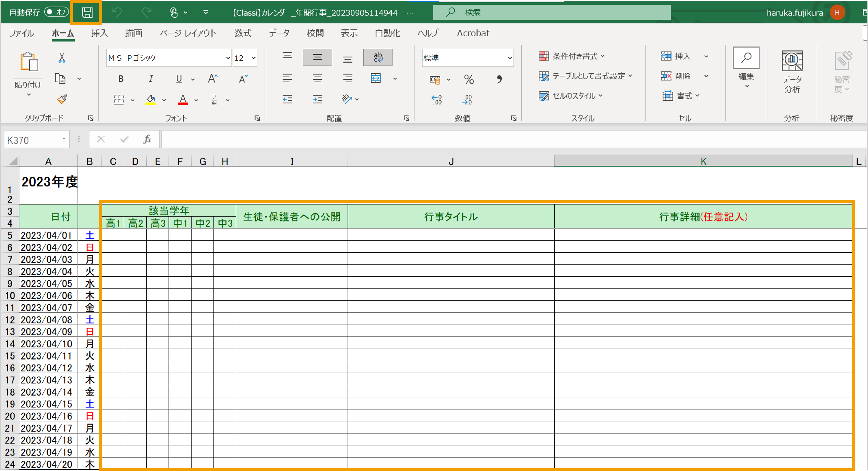Align text right
This screenshot has width=868, height=471.
click(x=348, y=79)
